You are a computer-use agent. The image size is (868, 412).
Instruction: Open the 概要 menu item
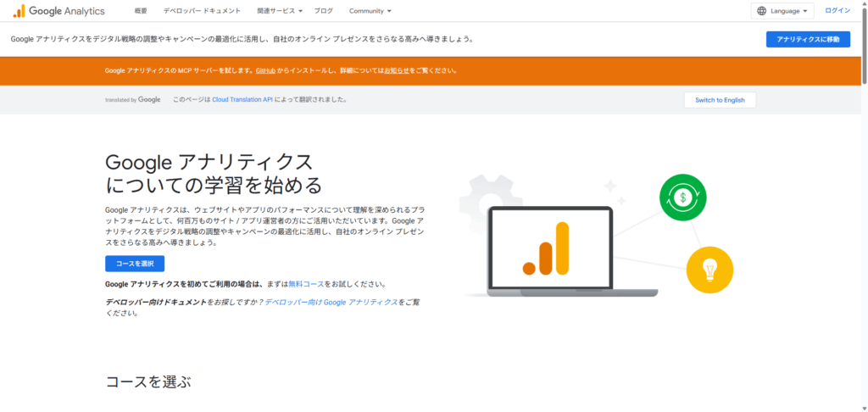point(141,11)
